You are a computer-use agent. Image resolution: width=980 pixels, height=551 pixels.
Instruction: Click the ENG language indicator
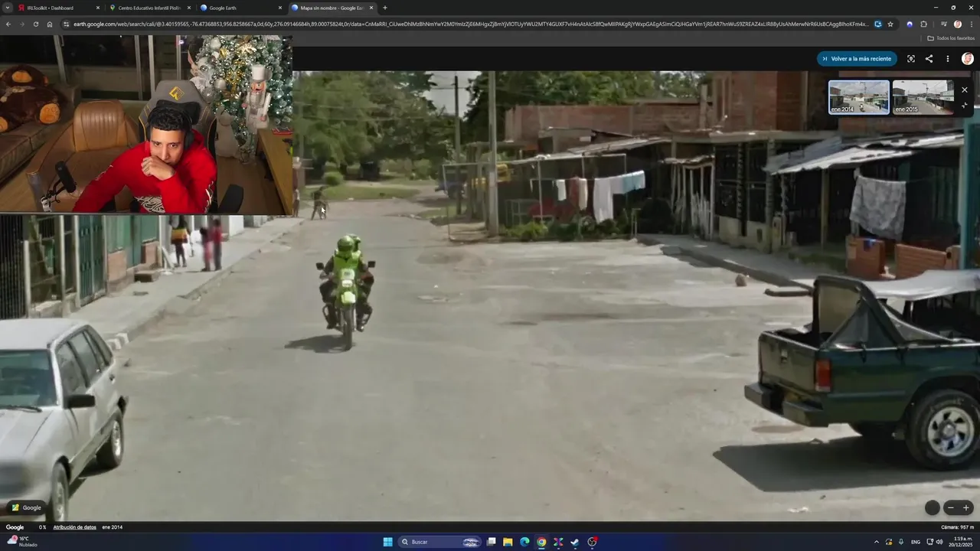click(x=916, y=542)
